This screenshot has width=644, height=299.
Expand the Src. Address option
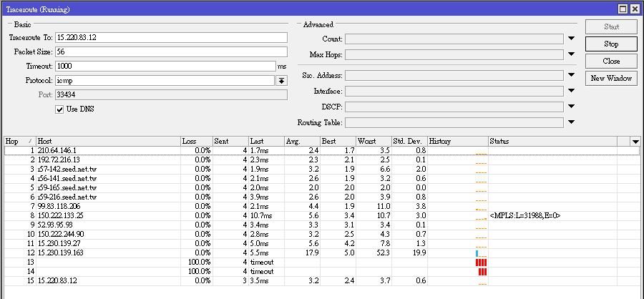click(x=571, y=76)
